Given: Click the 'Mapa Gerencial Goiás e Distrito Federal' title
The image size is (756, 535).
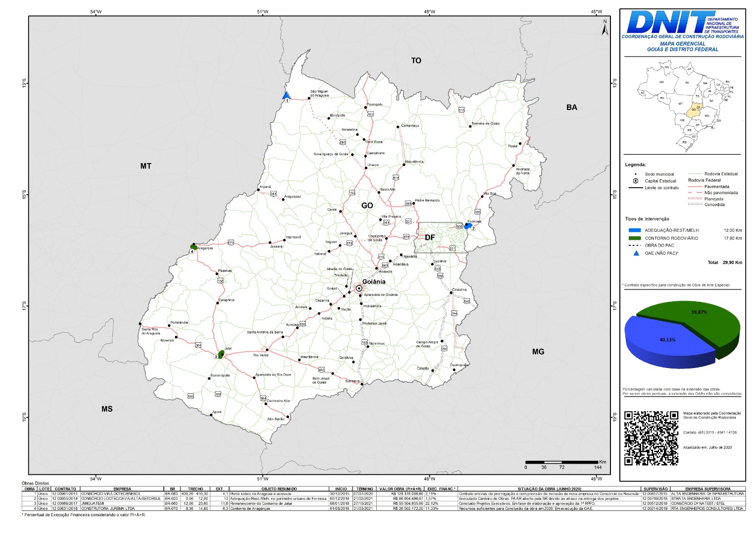Looking at the screenshot, I should coord(682,47).
